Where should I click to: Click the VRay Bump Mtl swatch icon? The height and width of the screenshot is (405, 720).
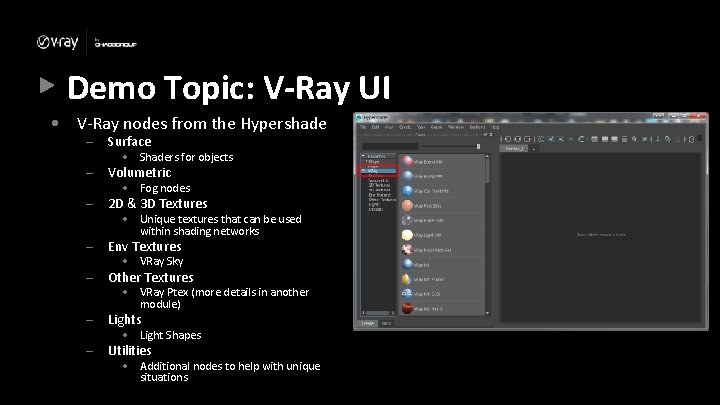[407, 176]
